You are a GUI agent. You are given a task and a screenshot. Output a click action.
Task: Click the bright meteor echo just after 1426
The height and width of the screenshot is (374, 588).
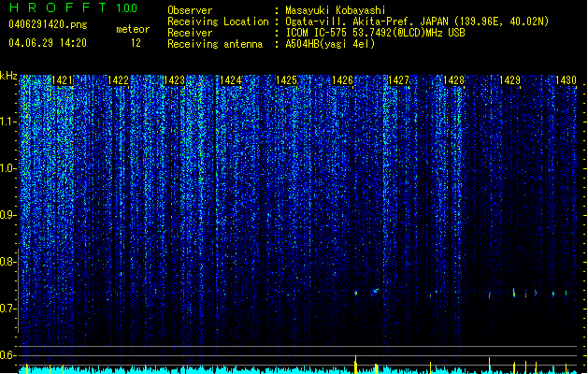click(x=356, y=293)
